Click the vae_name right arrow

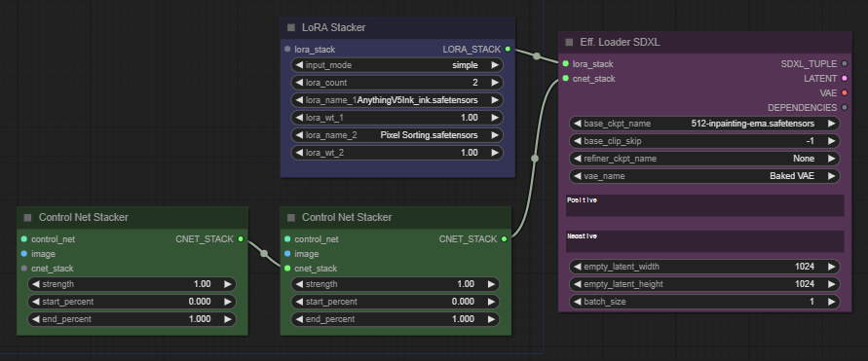click(x=831, y=176)
